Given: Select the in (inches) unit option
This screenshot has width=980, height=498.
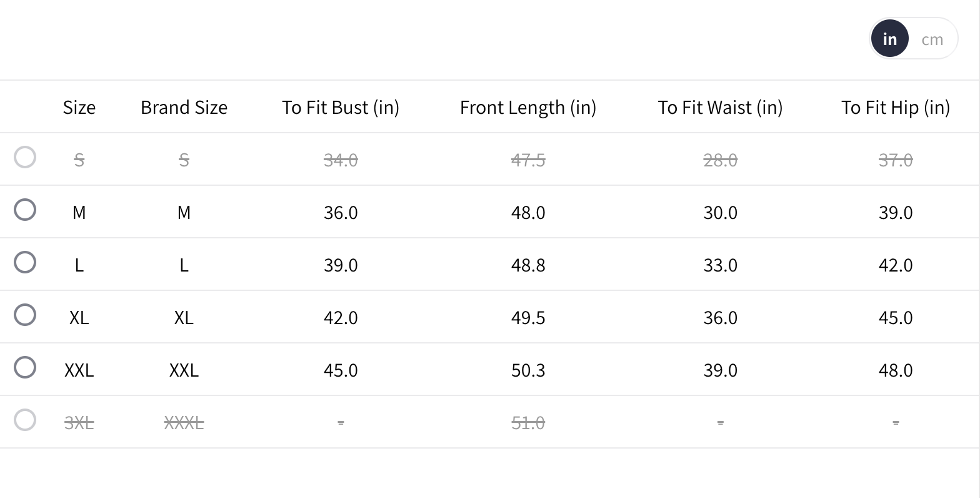Looking at the screenshot, I should (x=889, y=39).
